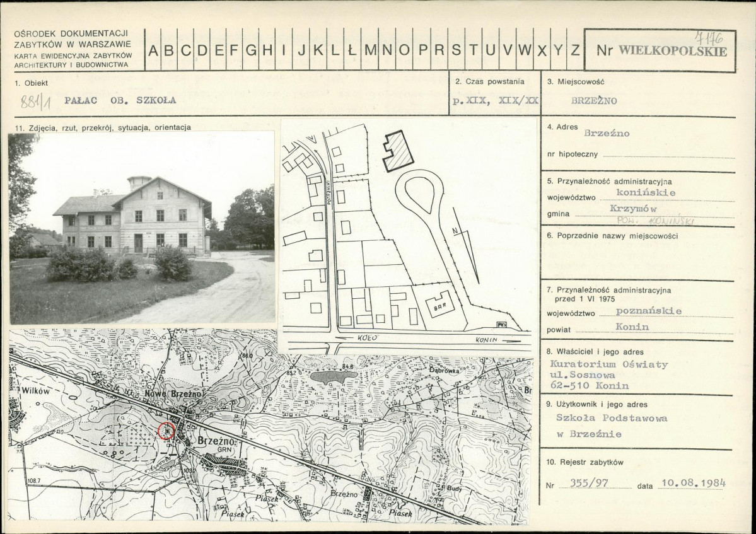Screen dimensions: 756x534
Task: Click the label '2. Czas powstania'
Action: point(489,81)
